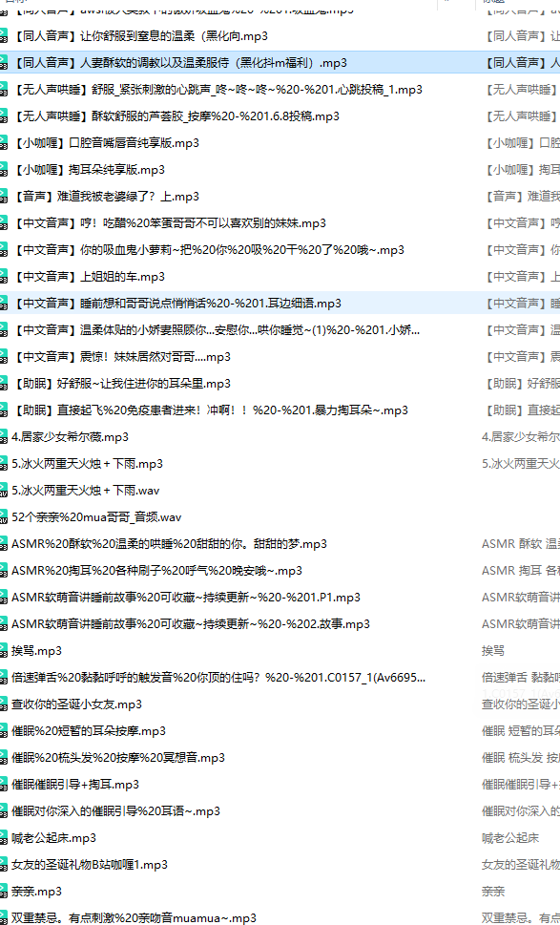Screen dimensions: 560x925
Task: Select file 4.居家少女希尔薇.mp3
Action: pyautogui.click(x=71, y=437)
